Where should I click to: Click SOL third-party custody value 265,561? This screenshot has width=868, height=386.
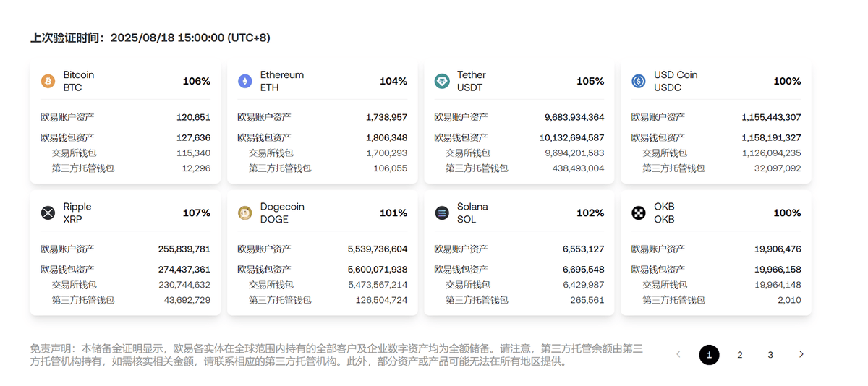pos(587,299)
